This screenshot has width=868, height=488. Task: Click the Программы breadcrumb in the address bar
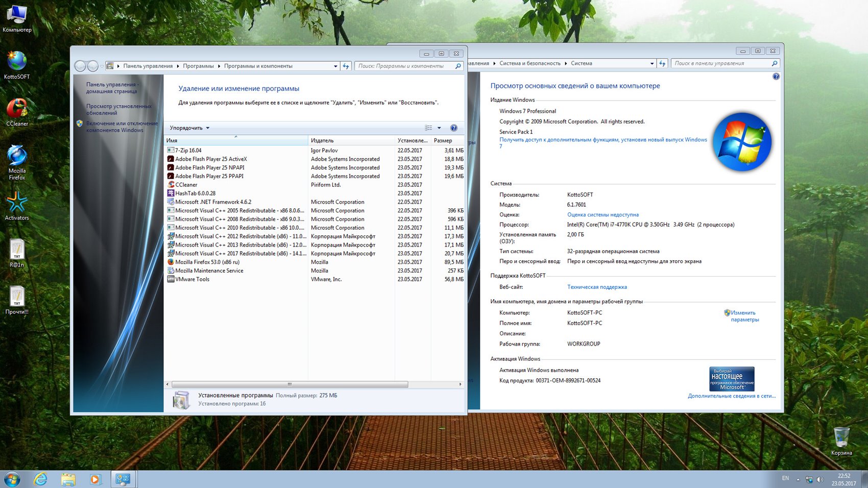[x=198, y=66]
